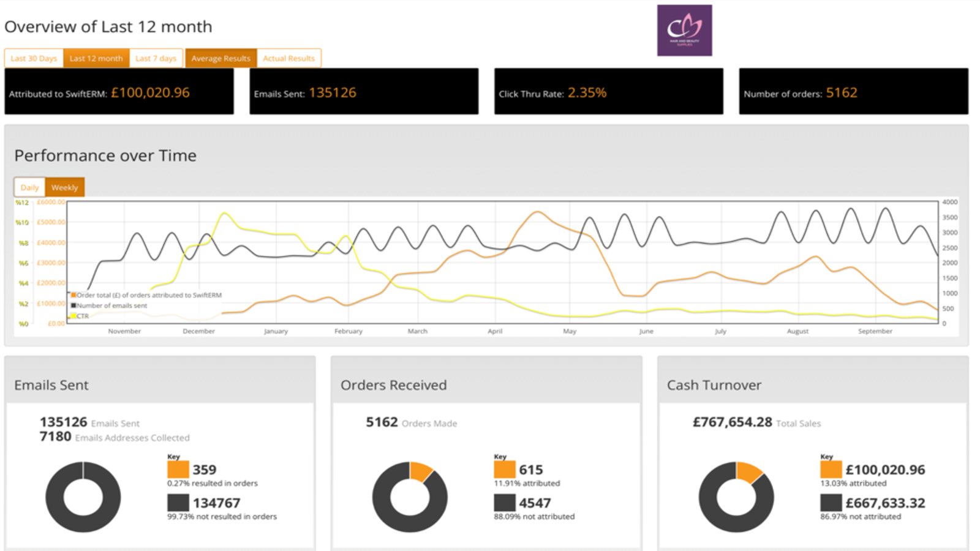Click the Orders Received panel heading
This screenshot has height=551, width=980.
tap(394, 385)
